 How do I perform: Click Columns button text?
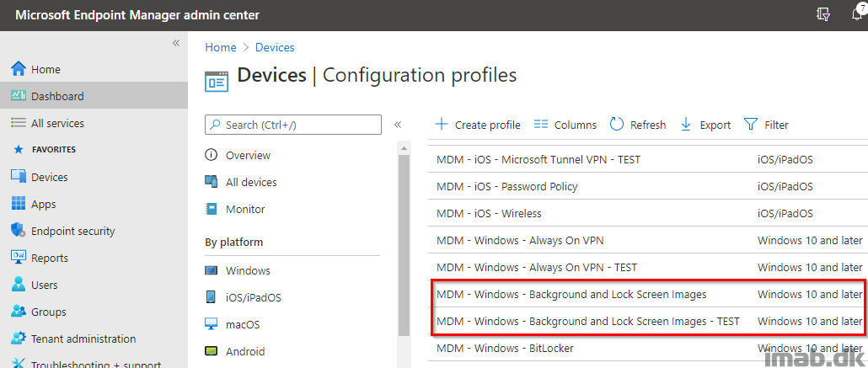576,125
